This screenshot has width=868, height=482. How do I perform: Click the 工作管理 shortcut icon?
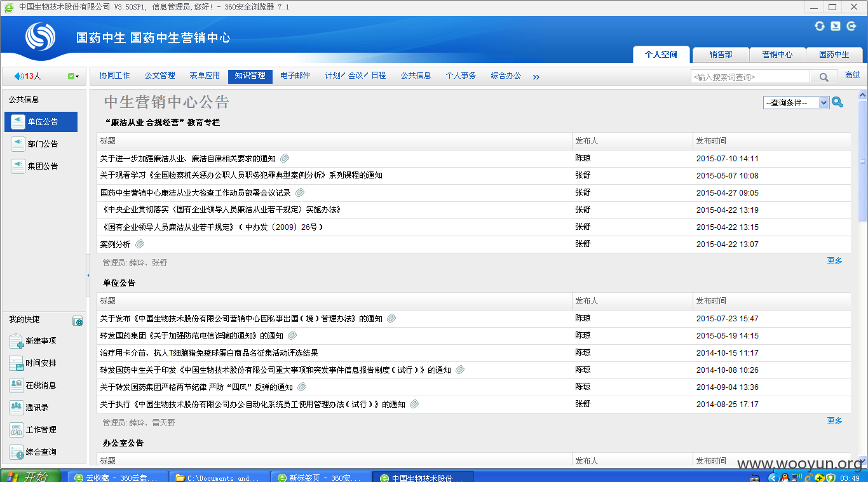[17, 430]
